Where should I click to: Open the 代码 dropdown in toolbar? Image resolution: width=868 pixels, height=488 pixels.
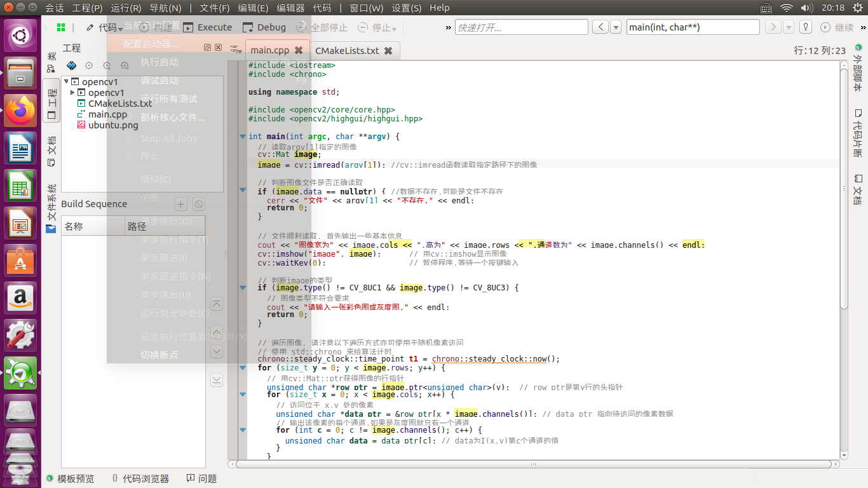tap(105, 27)
